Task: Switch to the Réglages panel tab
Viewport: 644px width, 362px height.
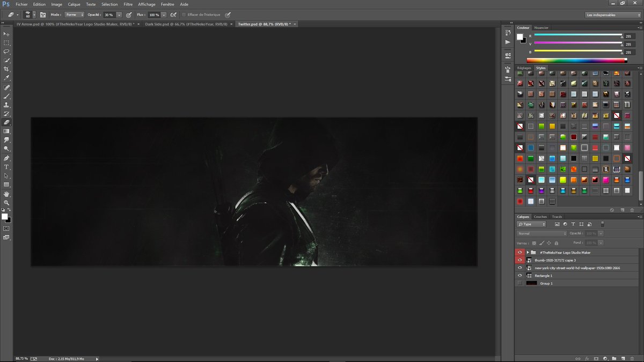Action: pyautogui.click(x=524, y=68)
